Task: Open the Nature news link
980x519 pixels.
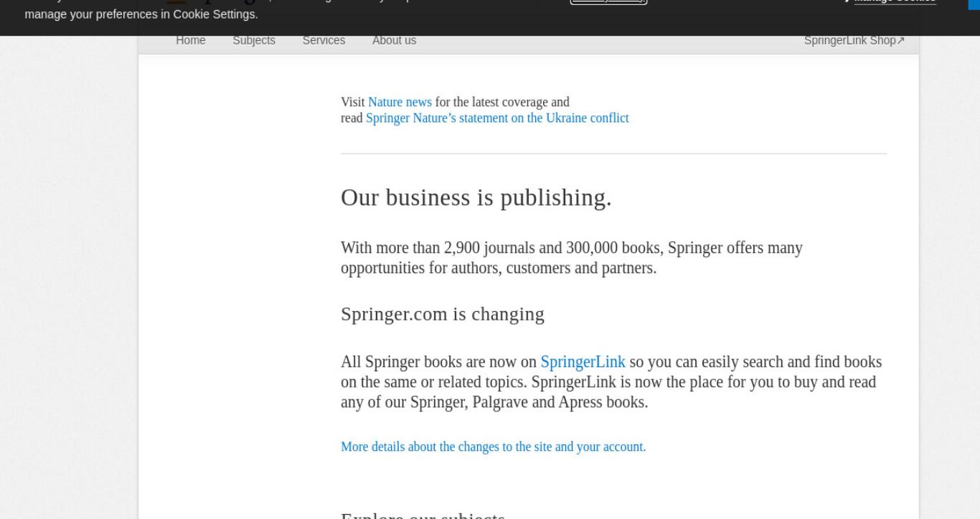Action: pos(400,102)
